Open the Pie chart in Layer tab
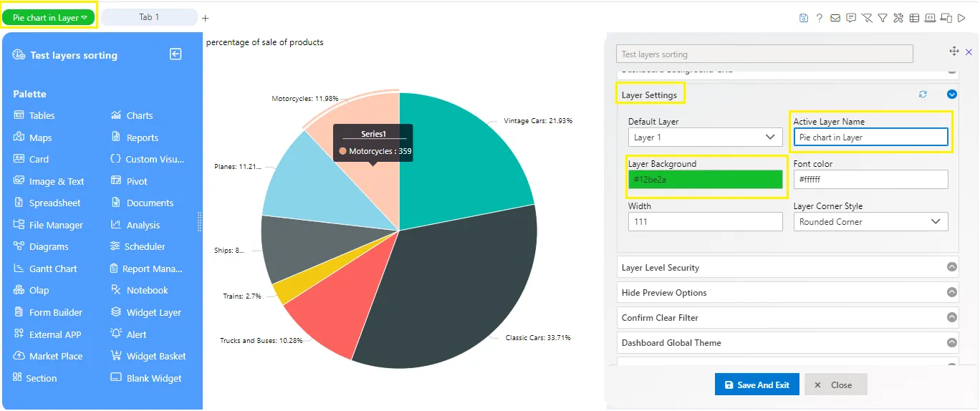 pos(49,17)
